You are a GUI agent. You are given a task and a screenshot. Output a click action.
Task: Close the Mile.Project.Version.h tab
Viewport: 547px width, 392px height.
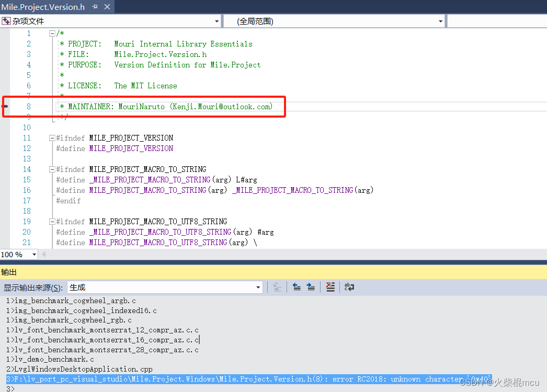point(108,7)
